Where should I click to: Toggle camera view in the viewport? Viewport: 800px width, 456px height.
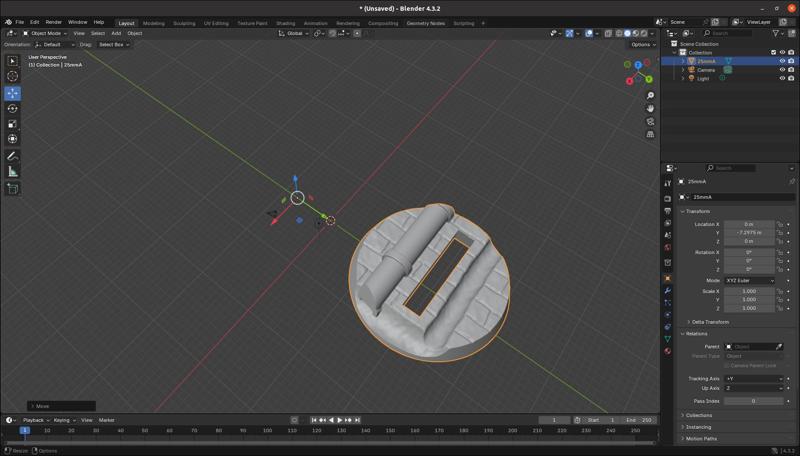[x=650, y=121]
